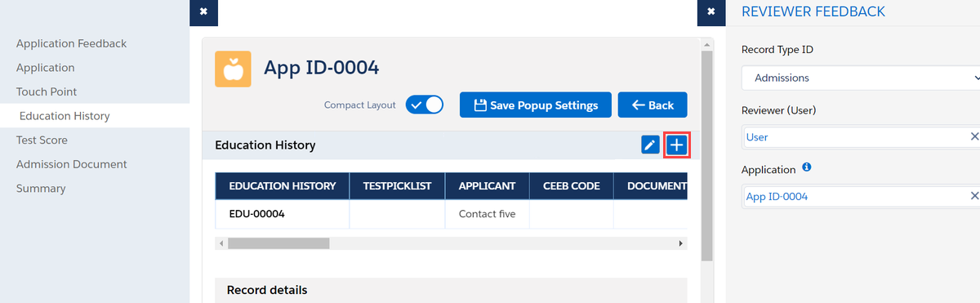Viewport: 980px width, 303px height.
Task: Close the Reviewer Feedback panel
Action: (x=711, y=12)
